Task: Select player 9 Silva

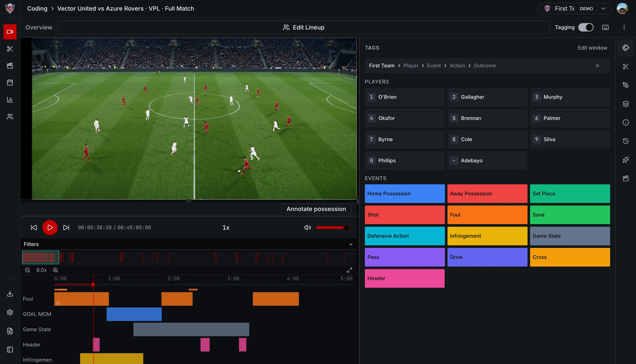Action: tap(570, 139)
